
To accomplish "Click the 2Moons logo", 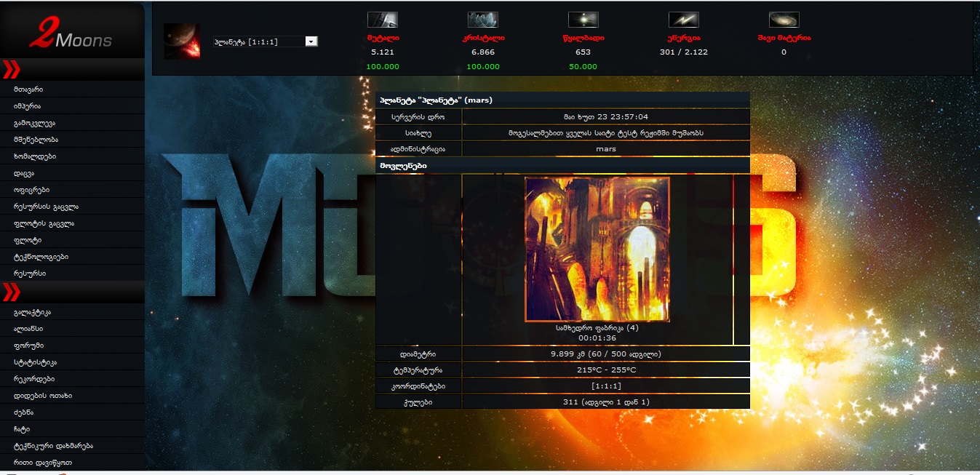I will [x=71, y=35].
